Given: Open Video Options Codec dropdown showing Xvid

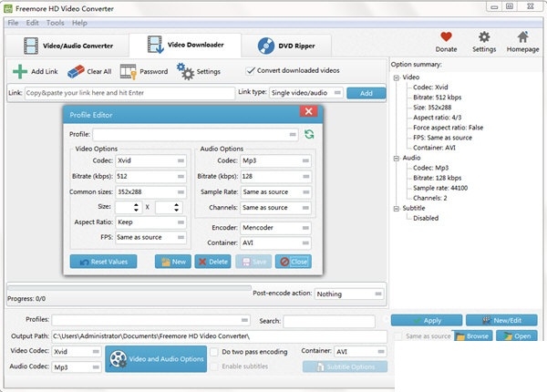Looking at the screenshot, I should [x=150, y=160].
